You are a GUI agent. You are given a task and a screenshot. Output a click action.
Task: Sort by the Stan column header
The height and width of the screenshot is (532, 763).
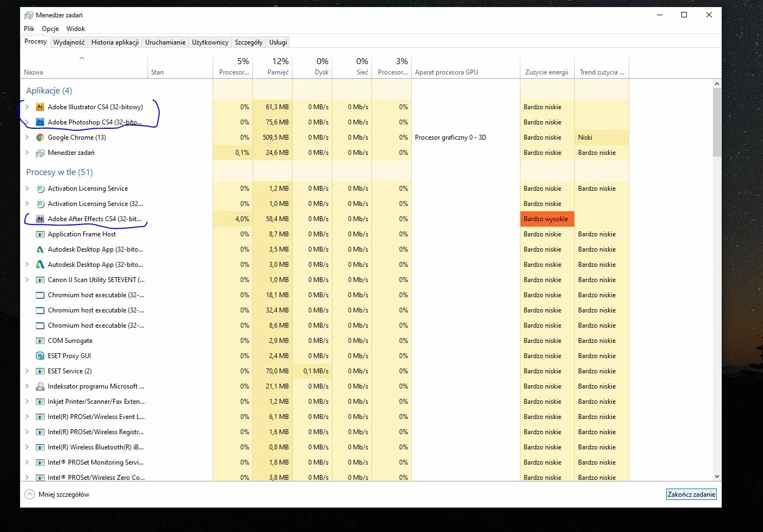180,67
